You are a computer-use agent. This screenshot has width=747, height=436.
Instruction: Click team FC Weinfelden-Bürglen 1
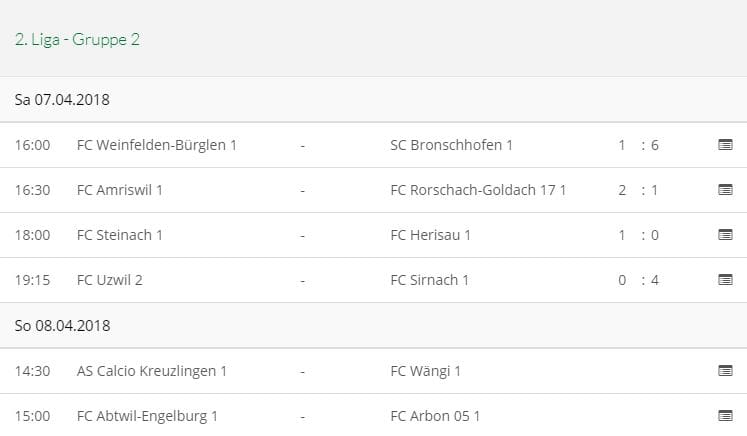tap(157, 145)
